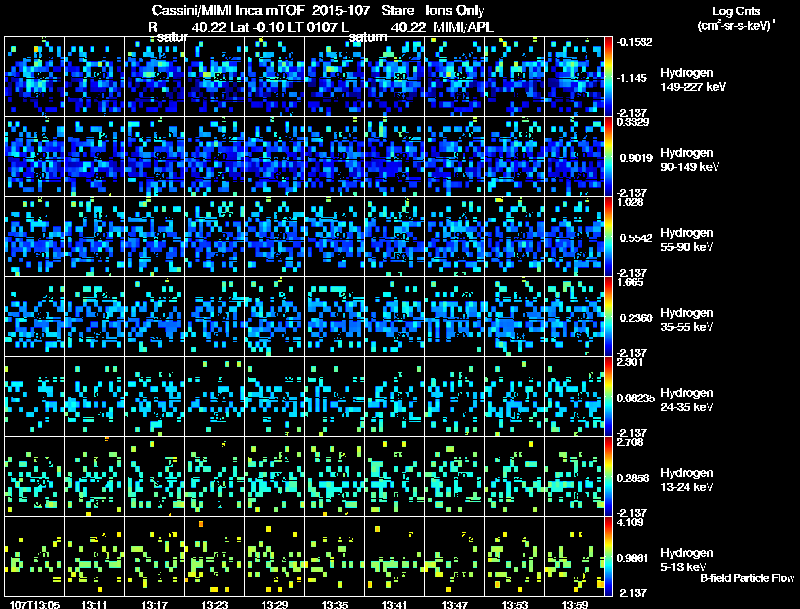Click the Hydrogen 24-35 keV row label
The image size is (800, 609).
[686, 400]
